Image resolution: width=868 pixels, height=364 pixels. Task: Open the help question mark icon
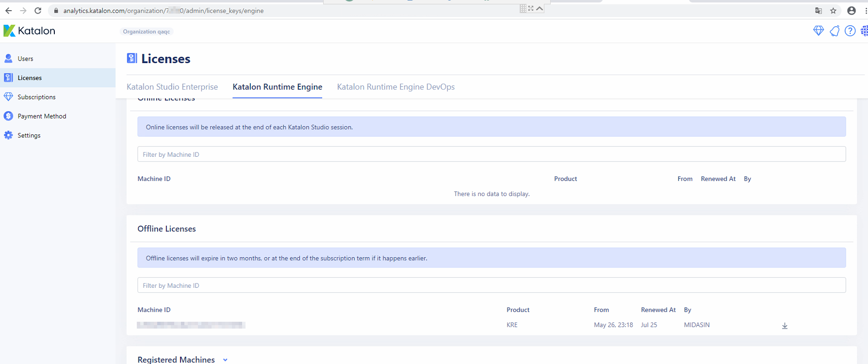850,31
